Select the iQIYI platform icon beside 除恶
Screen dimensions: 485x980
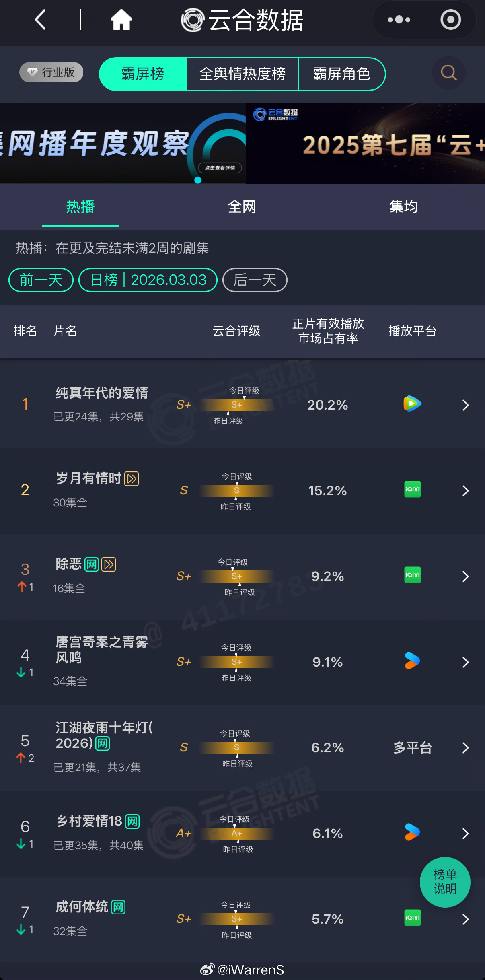[411, 576]
